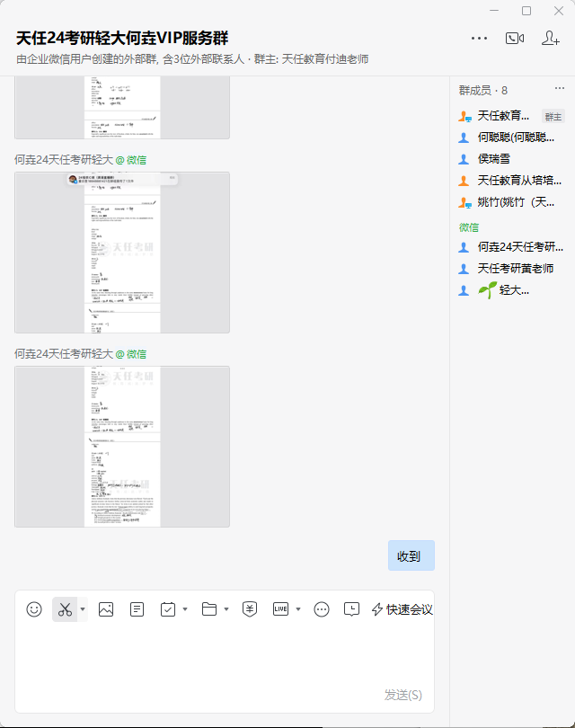Click the chat bubble clock icon
Viewport: 575px width, 728px height.
[352, 609]
